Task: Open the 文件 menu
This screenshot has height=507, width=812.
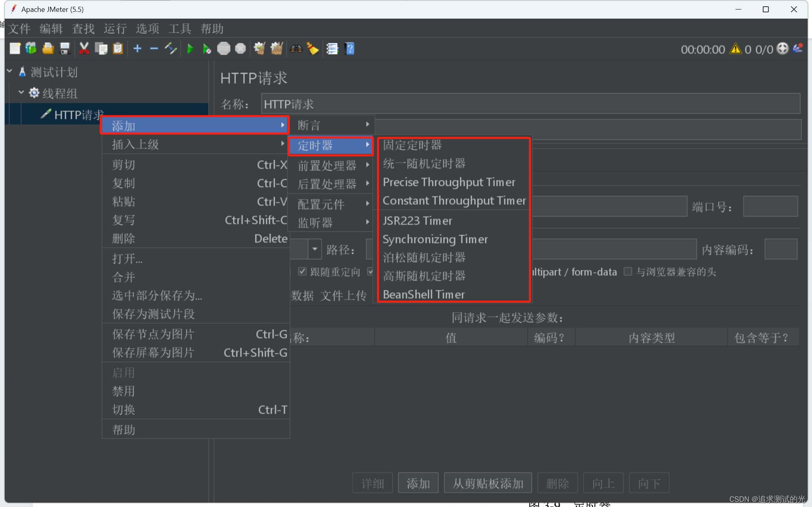Action: pyautogui.click(x=19, y=29)
